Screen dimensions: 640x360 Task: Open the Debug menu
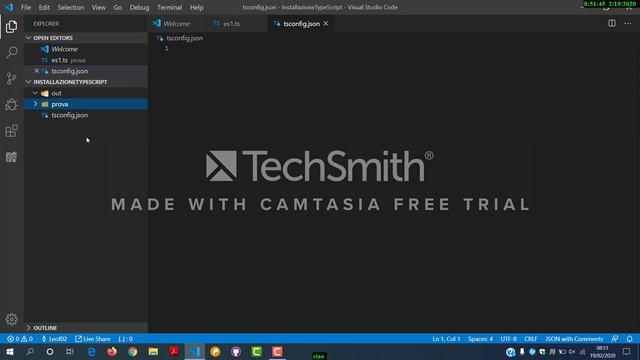[x=139, y=7]
